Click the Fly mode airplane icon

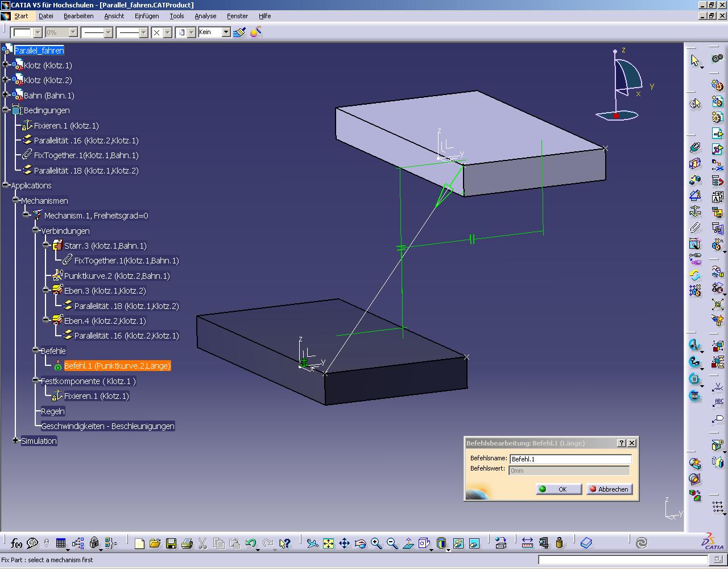(x=312, y=543)
